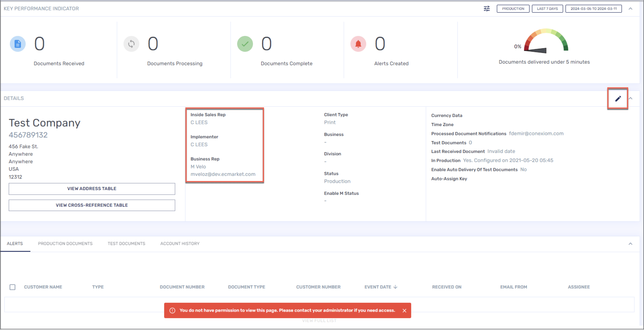Open the Account History tab

pos(180,244)
